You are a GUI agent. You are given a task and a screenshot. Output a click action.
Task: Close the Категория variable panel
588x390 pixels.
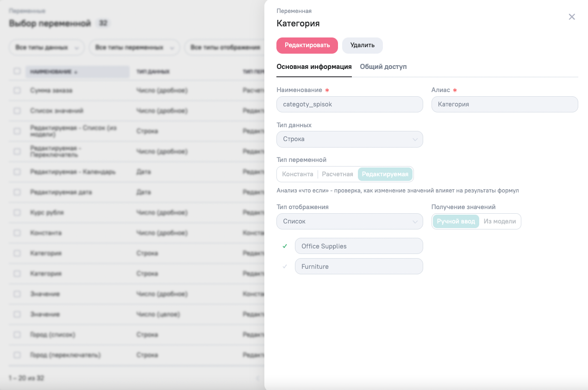572,17
